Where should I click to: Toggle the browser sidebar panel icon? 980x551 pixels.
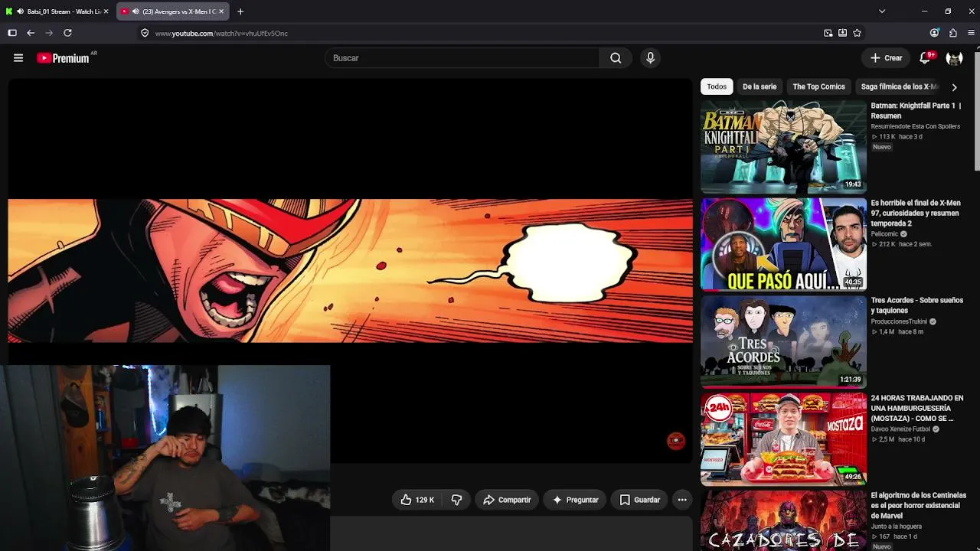(12, 33)
